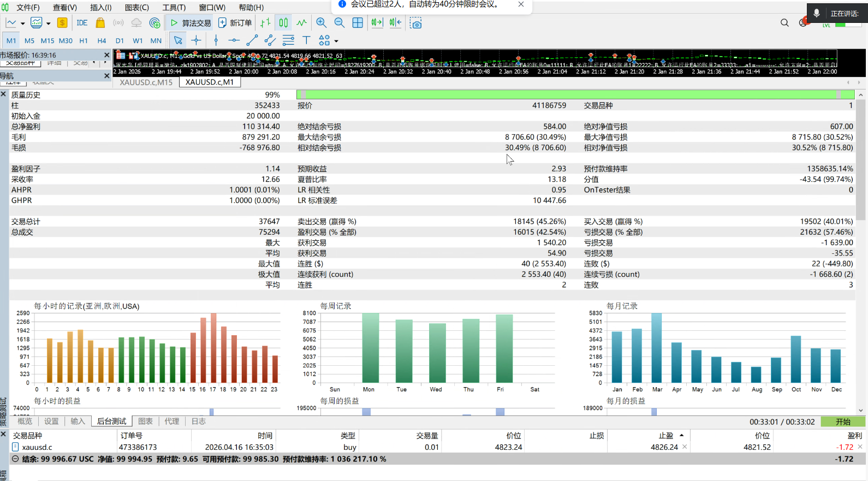Zoom out on the chart
This screenshot has width=868, height=481.
339,23
